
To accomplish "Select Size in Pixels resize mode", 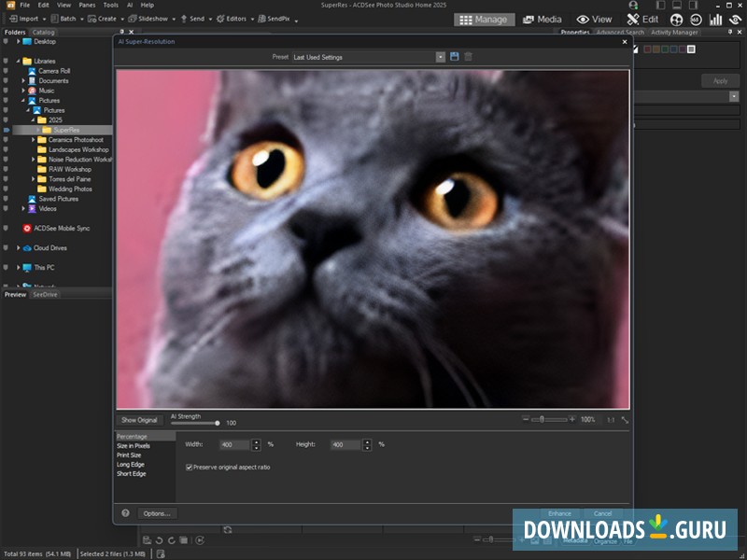I will pyautogui.click(x=134, y=446).
